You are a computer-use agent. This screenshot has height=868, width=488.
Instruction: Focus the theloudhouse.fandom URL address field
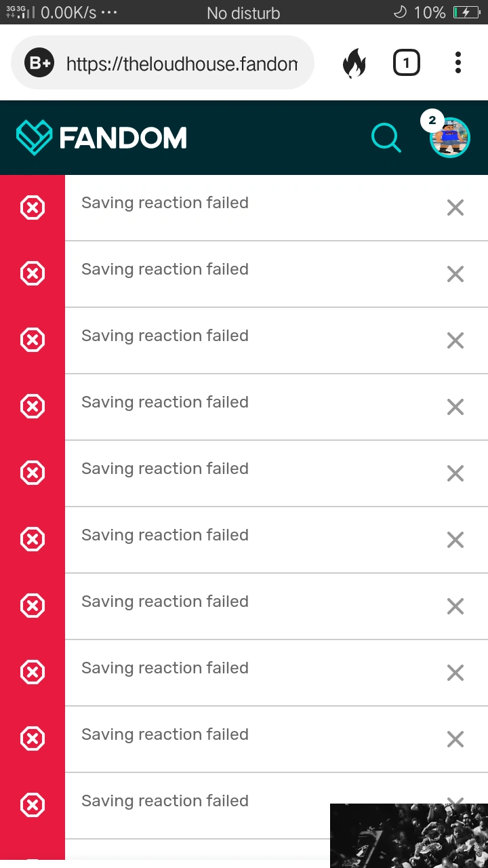point(182,64)
